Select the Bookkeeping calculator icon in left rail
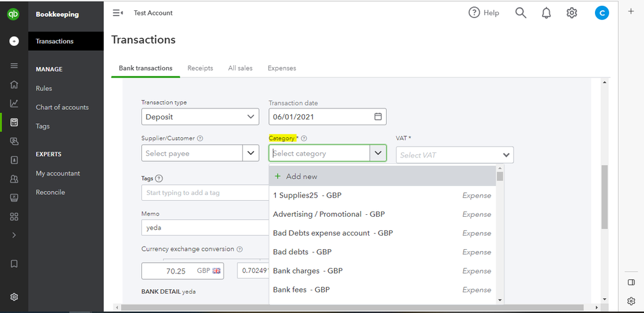The image size is (644, 313). [x=14, y=122]
